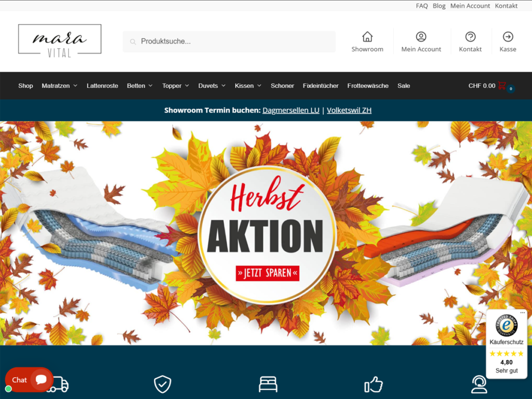Go to Kasse arrow icon
This screenshot has height=399, width=532.
tap(508, 37)
